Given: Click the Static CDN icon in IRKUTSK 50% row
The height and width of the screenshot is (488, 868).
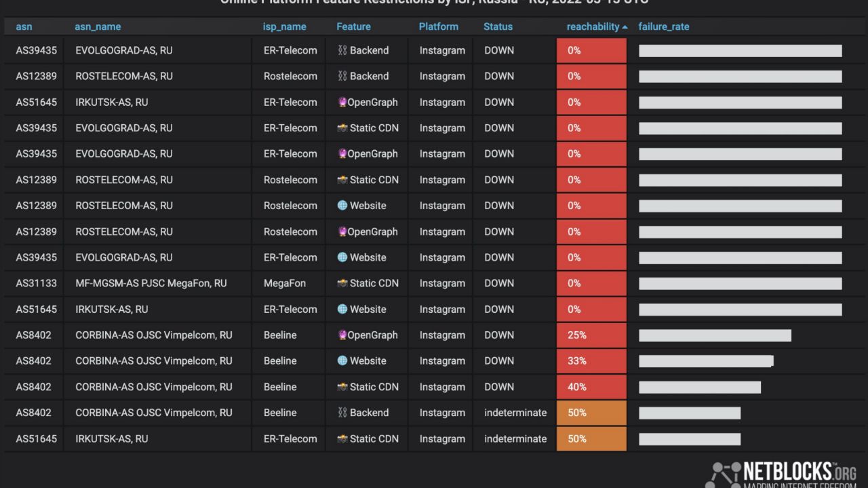Looking at the screenshot, I should tap(342, 438).
